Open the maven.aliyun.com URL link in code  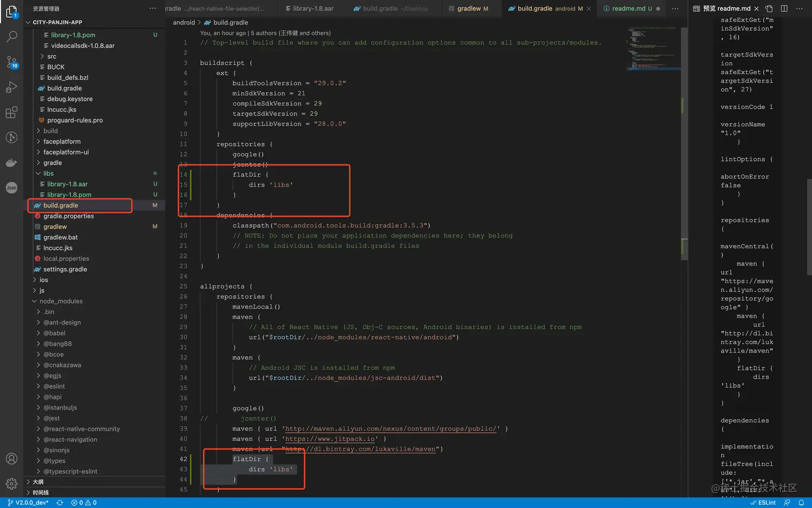tap(390, 429)
